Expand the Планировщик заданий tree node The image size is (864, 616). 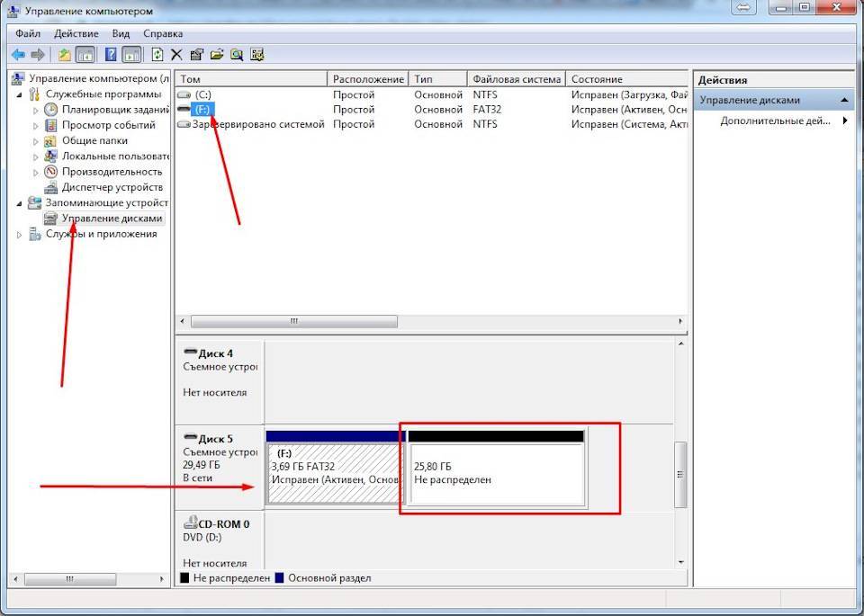pyautogui.click(x=37, y=111)
